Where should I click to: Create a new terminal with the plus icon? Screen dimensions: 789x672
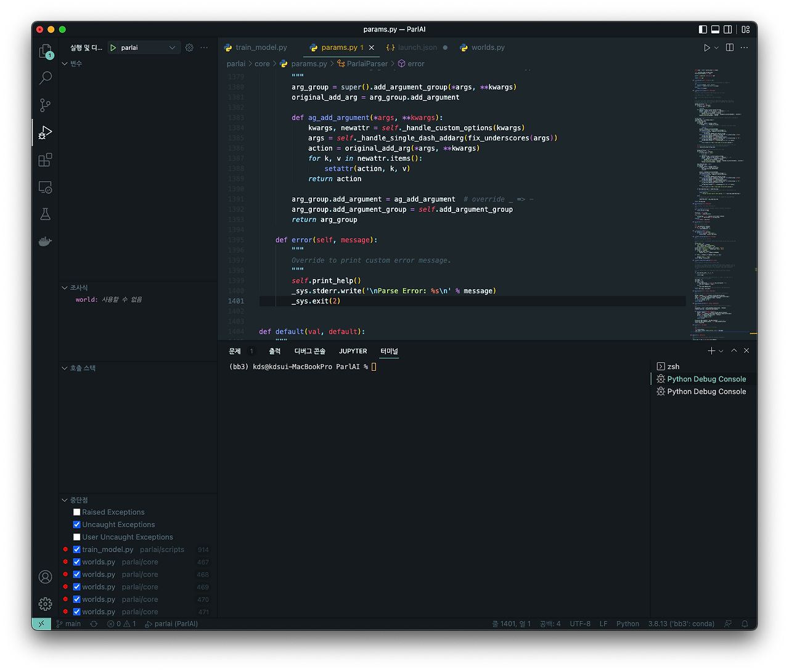click(x=711, y=350)
